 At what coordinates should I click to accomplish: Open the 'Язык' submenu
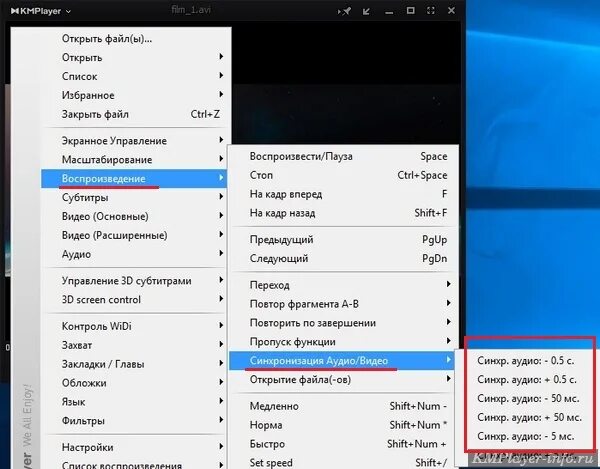click(134, 402)
